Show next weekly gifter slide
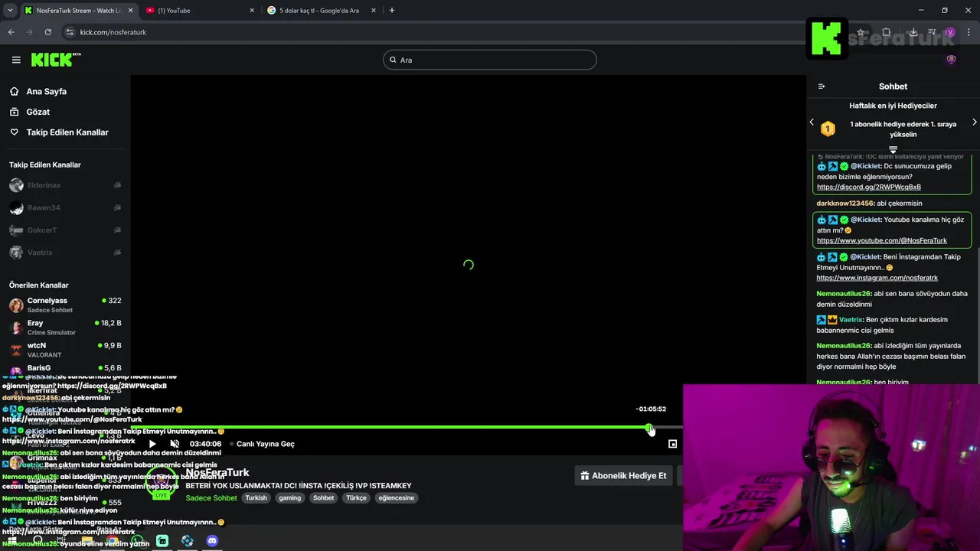This screenshot has height=551, width=980. pyautogui.click(x=974, y=122)
